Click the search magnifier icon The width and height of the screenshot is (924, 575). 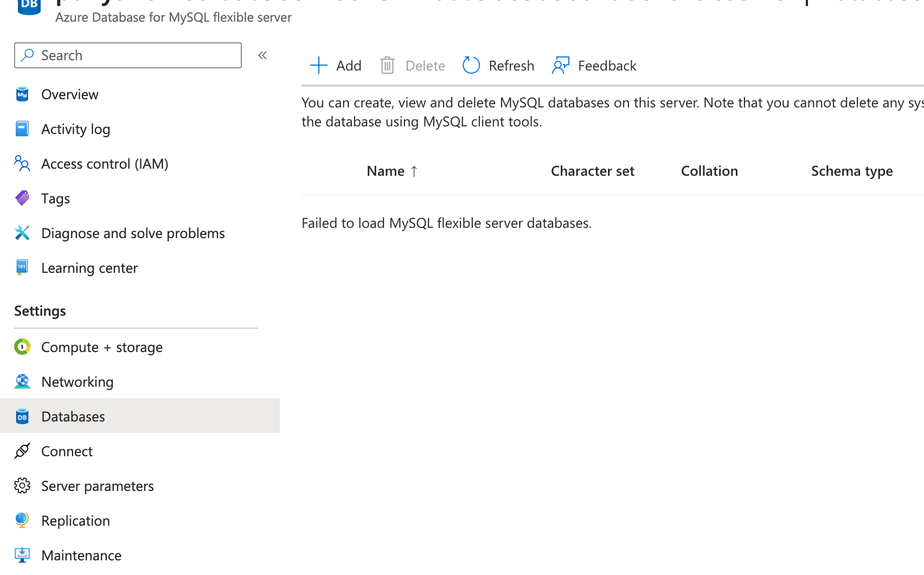pos(28,55)
